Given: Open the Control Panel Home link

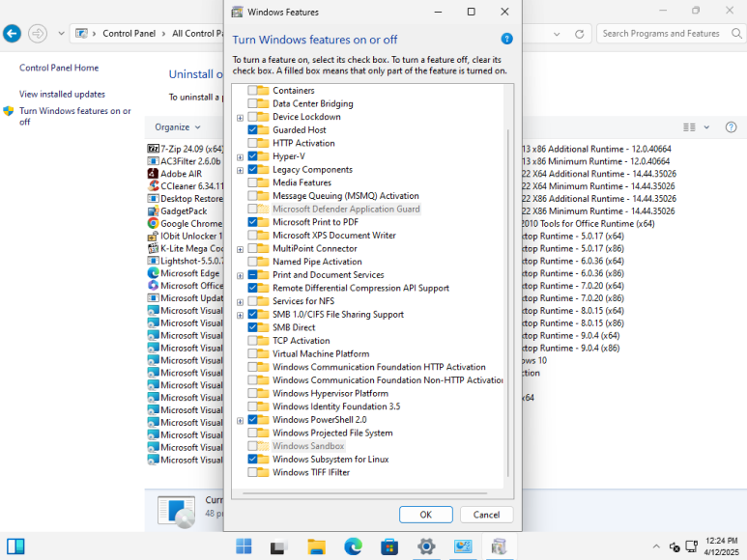Looking at the screenshot, I should pyautogui.click(x=59, y=68).
